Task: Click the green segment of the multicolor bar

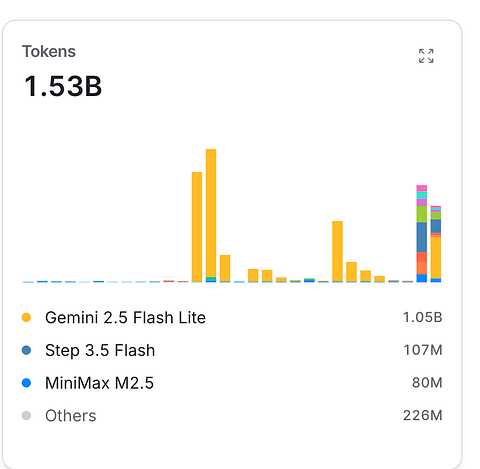Action: pos(422,214)
